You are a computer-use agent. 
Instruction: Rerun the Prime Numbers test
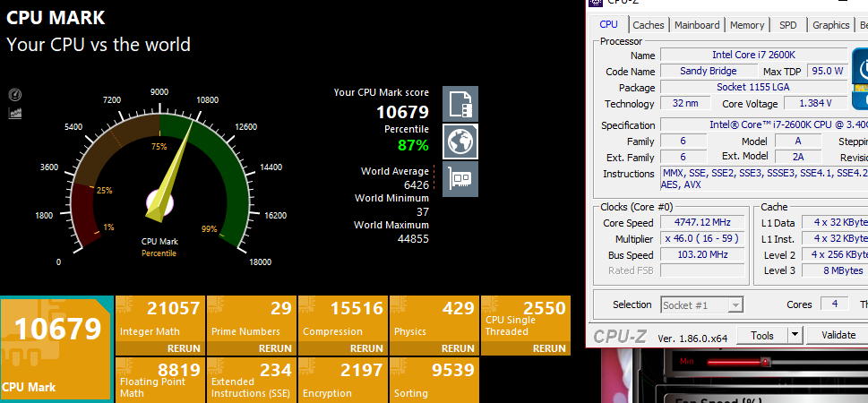tap(275, 348)
